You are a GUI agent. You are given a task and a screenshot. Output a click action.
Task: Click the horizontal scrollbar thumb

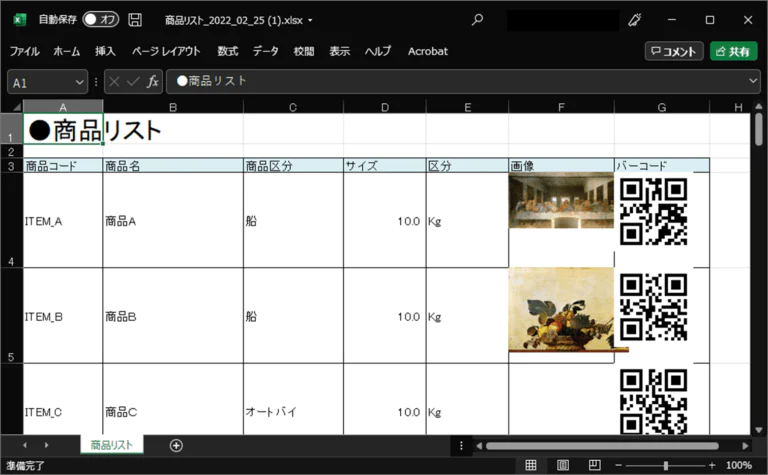click(602, 446)
